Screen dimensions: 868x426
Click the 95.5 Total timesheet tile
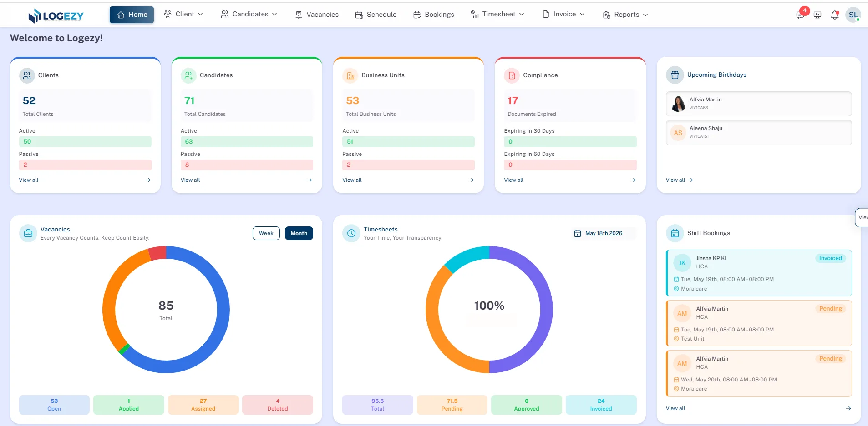coord(378,405)
